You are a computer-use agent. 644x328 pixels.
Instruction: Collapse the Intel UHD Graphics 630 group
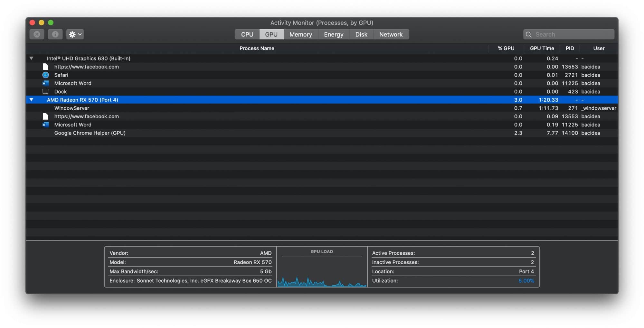[x=31, y=58]
